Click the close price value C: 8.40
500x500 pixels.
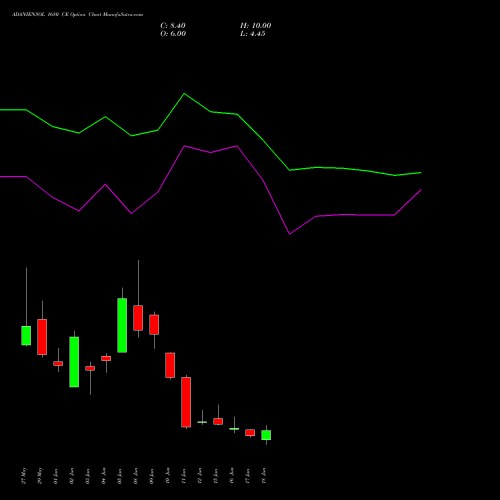[173, 26]
